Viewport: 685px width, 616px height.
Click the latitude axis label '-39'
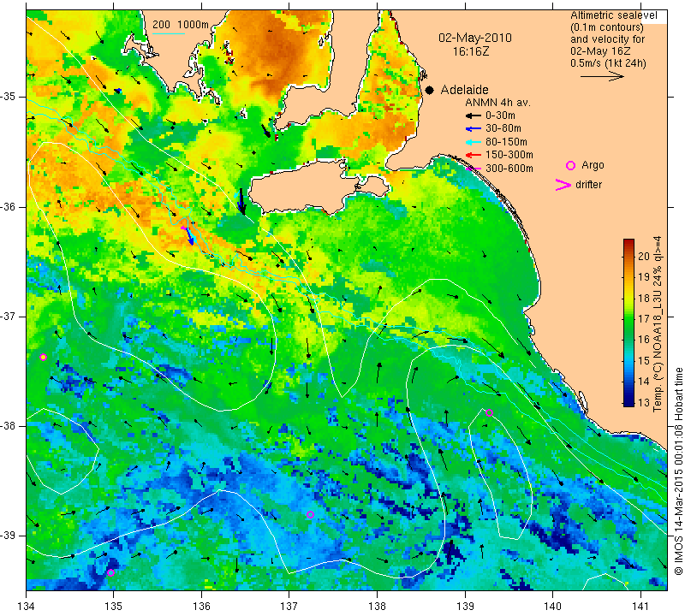pos(9,536)
